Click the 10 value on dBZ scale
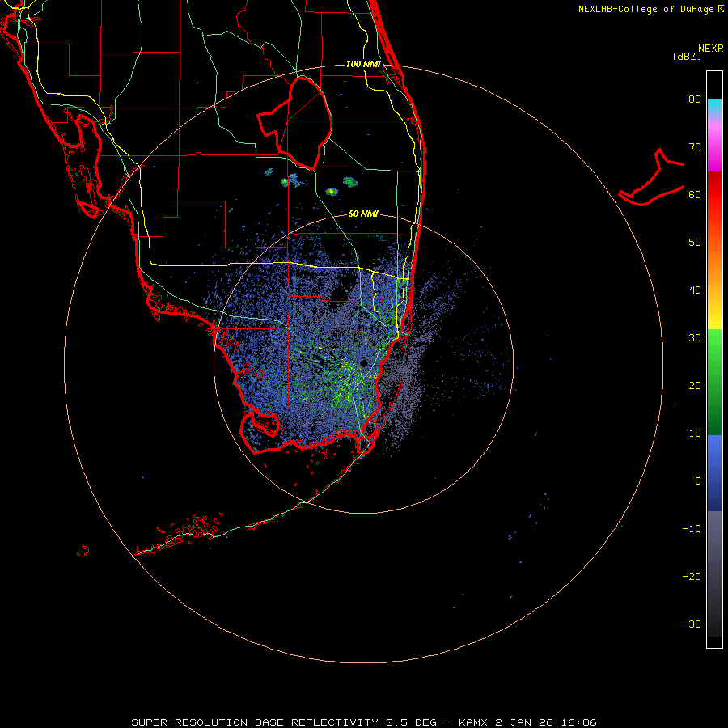The width and height of the screenshot is (728, 728). (x=695, y=434)
